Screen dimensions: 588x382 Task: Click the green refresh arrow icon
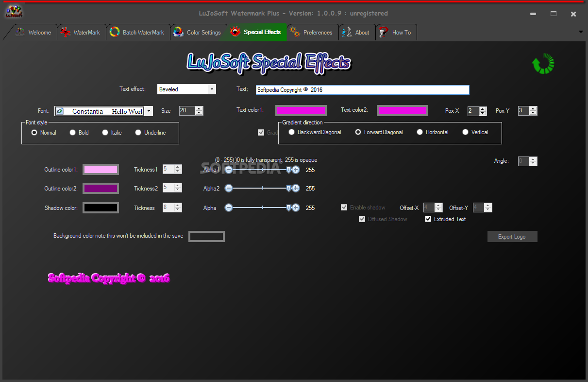pos(543,64)
